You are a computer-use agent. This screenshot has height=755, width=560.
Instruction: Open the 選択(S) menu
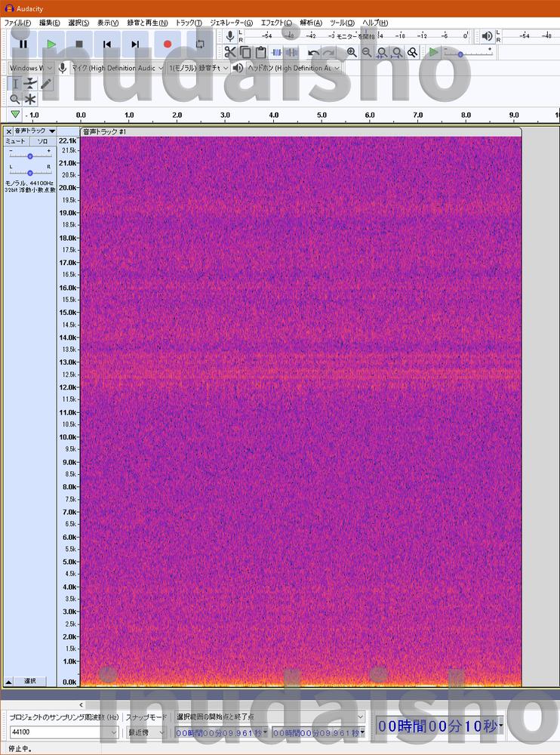coord(78,23)
